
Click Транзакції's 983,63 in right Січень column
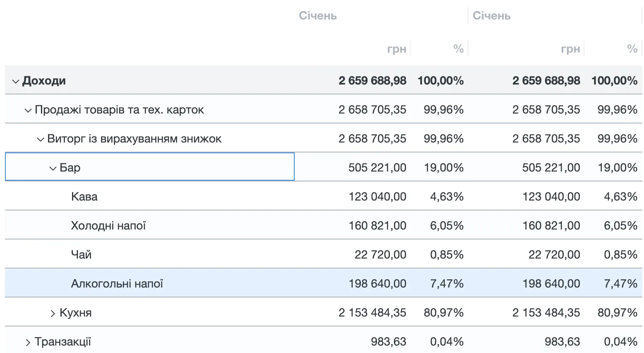562,341
